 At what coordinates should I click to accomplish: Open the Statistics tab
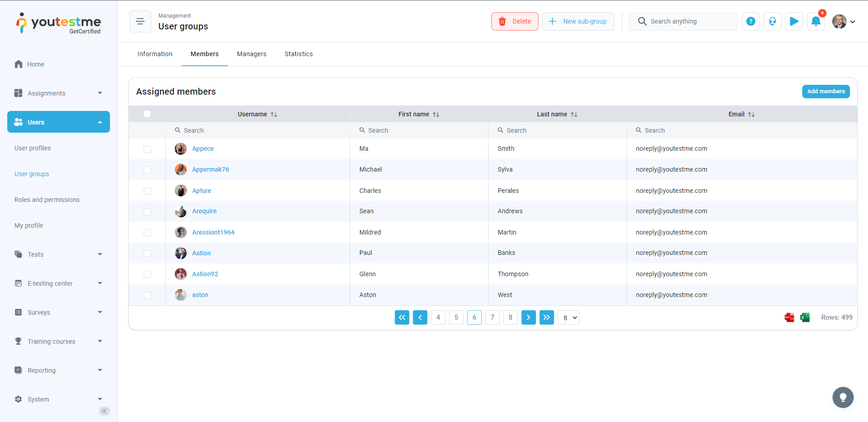299,54
